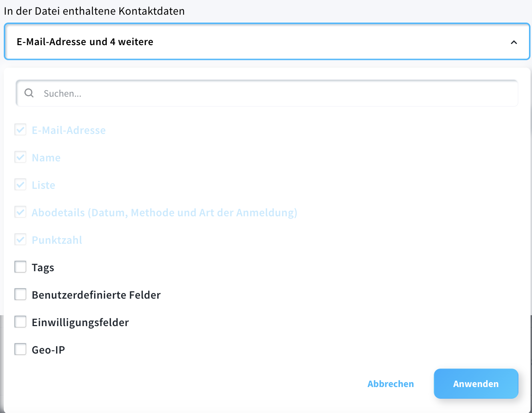Click the Benutzerdefinierte Felder label text

[96, 295]
